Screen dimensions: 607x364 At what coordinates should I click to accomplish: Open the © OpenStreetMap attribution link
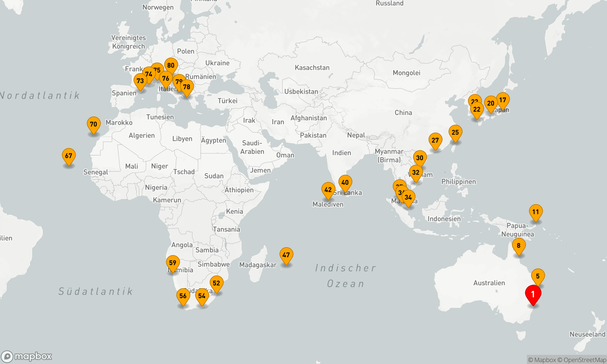click(582, 360)
